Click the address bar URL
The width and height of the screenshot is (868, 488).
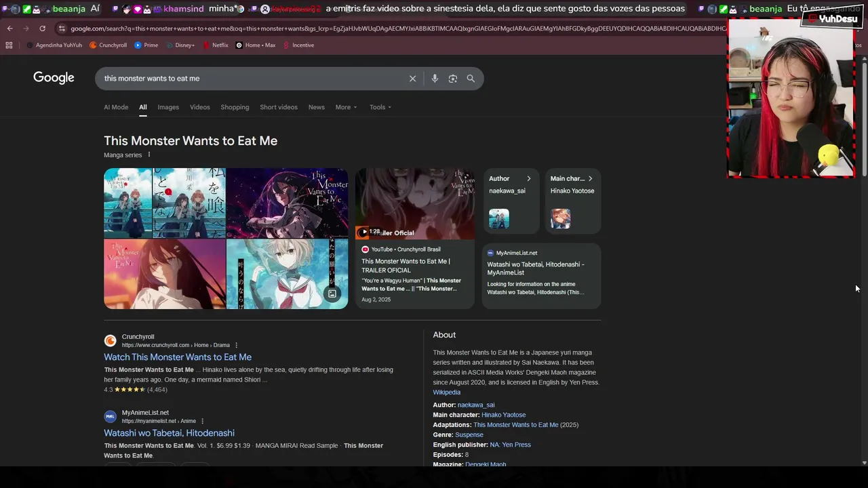coord(398,28)
